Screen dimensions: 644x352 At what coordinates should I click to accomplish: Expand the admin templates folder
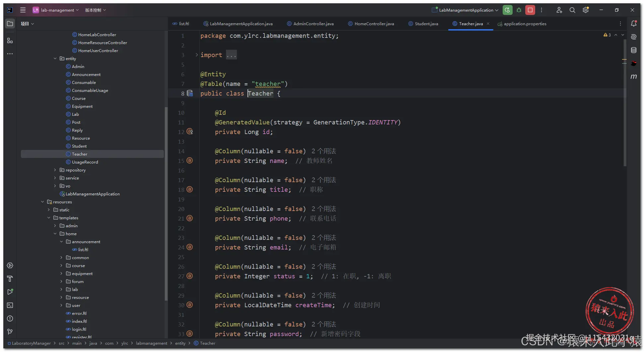click(x=55, y=226)
